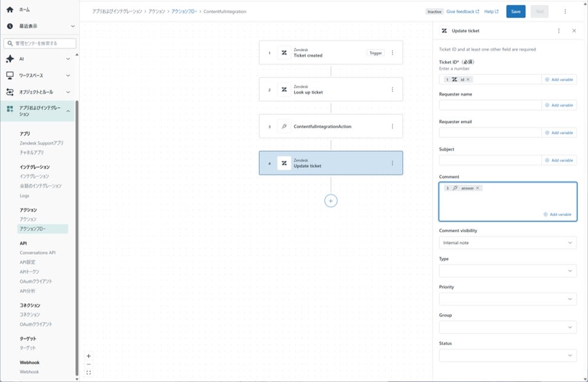Open options menu of Update ticket step
Image resolution: width=588 pixels, height=382 pixels.
[393, 163]
